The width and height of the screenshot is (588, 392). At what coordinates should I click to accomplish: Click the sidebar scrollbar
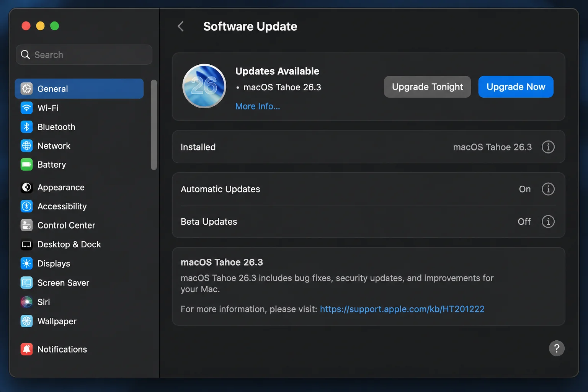tap(154, 125)
